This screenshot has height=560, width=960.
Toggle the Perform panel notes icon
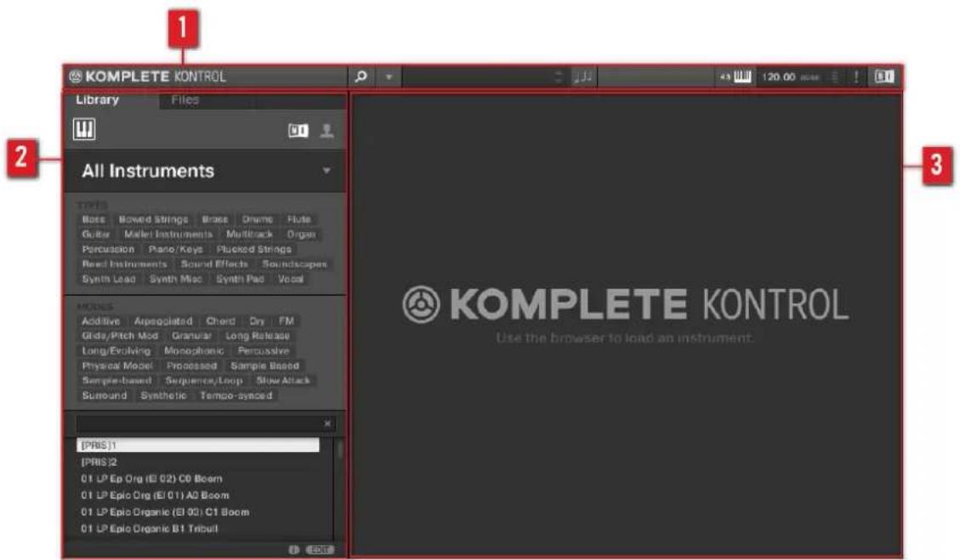click(x=582, y=76)
